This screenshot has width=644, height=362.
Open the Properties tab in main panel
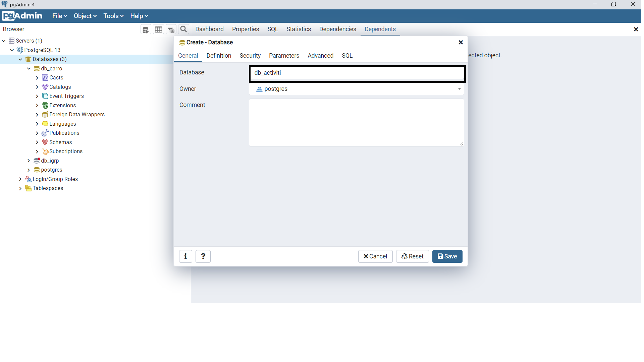(x=246, y=29)
